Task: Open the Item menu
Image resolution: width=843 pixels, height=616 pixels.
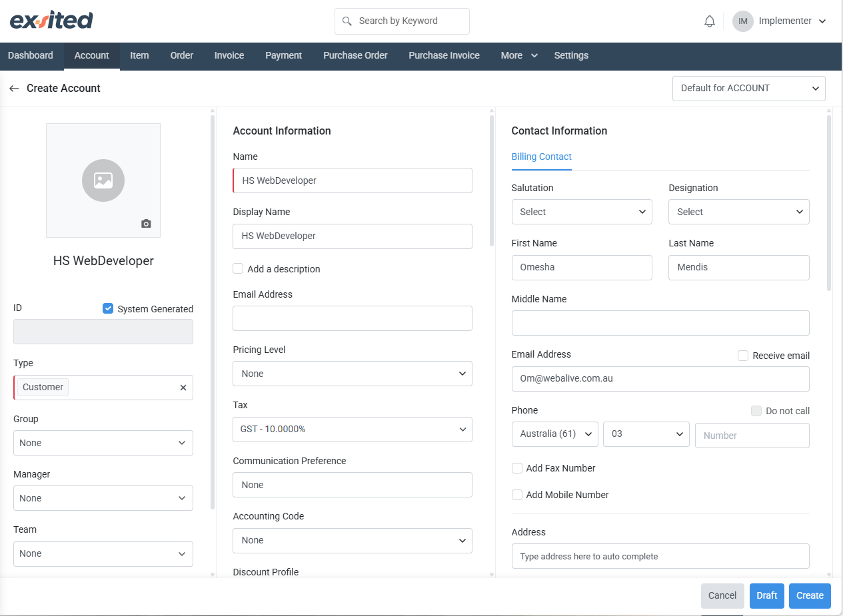Action: (139, 56)
